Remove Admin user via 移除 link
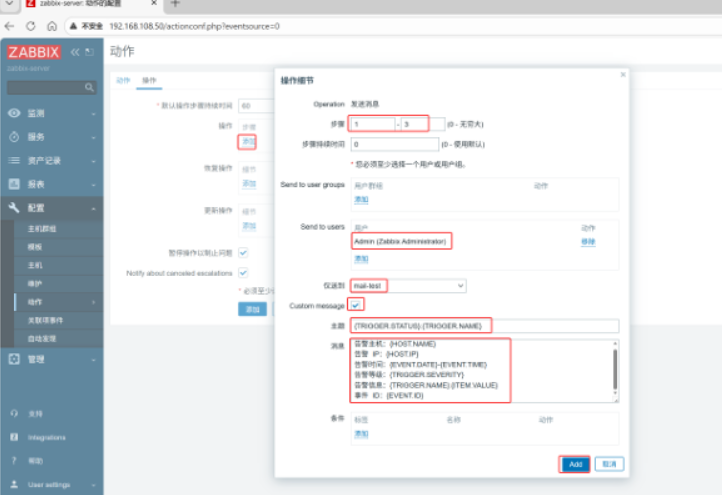The height and width of the screenshot is (495, 722). (588, 241)
